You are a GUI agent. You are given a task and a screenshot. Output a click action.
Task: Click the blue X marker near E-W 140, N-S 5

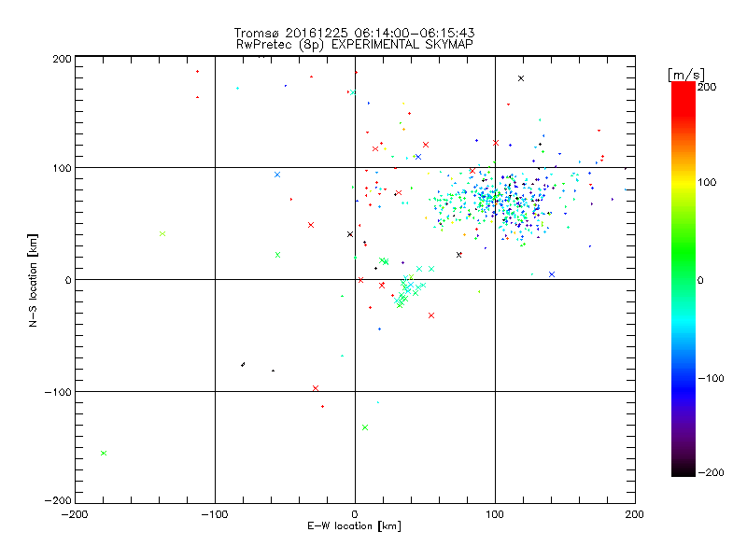coord(552,274)
